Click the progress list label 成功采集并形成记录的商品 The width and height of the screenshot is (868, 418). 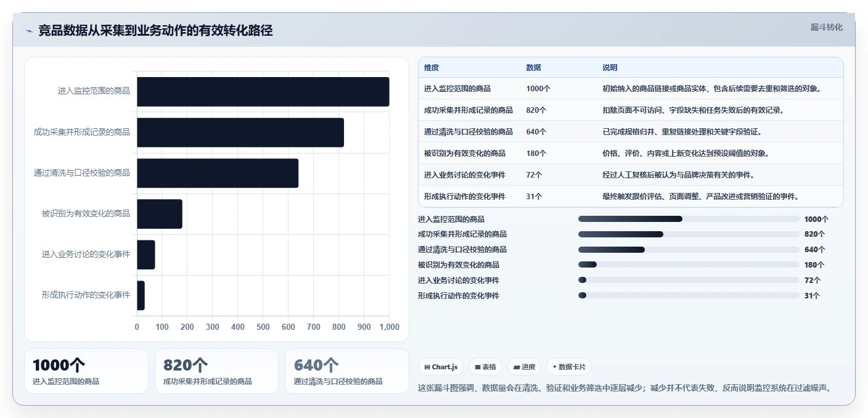[x=462, y=234]
